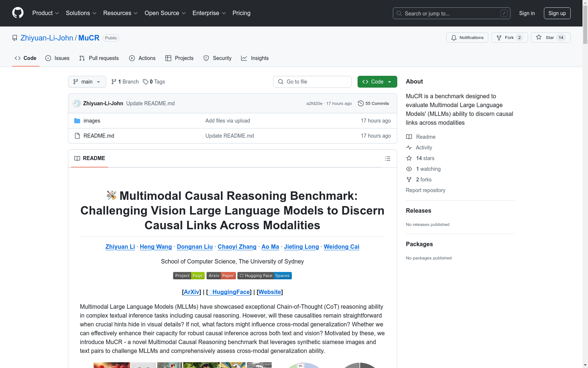Screen dimensions: 588x368
Task: Open the ArXiv text link
Action: tap(191, 292)
